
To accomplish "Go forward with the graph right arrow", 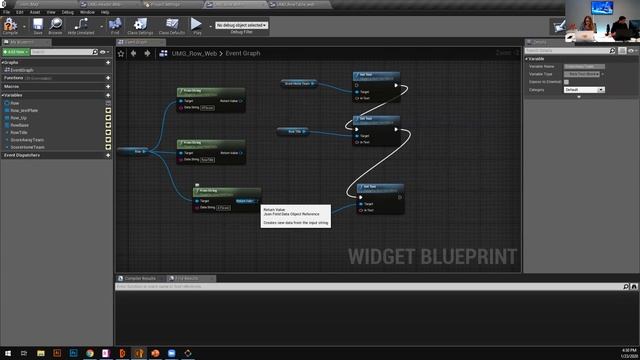I will [147, 53].
